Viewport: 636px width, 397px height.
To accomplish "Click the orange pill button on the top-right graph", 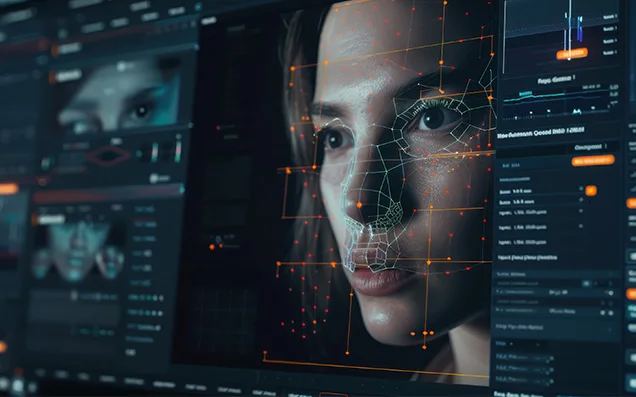I will [572, 54].
